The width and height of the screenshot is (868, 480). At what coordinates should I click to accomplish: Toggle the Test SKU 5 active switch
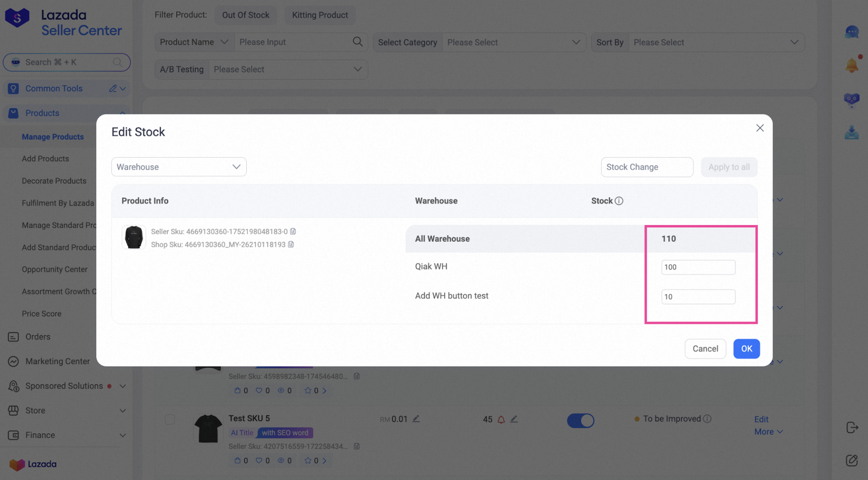click(x=580, y=420)
